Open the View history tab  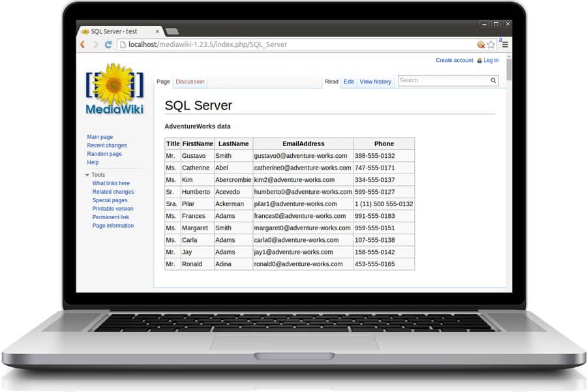pos(375,82)
